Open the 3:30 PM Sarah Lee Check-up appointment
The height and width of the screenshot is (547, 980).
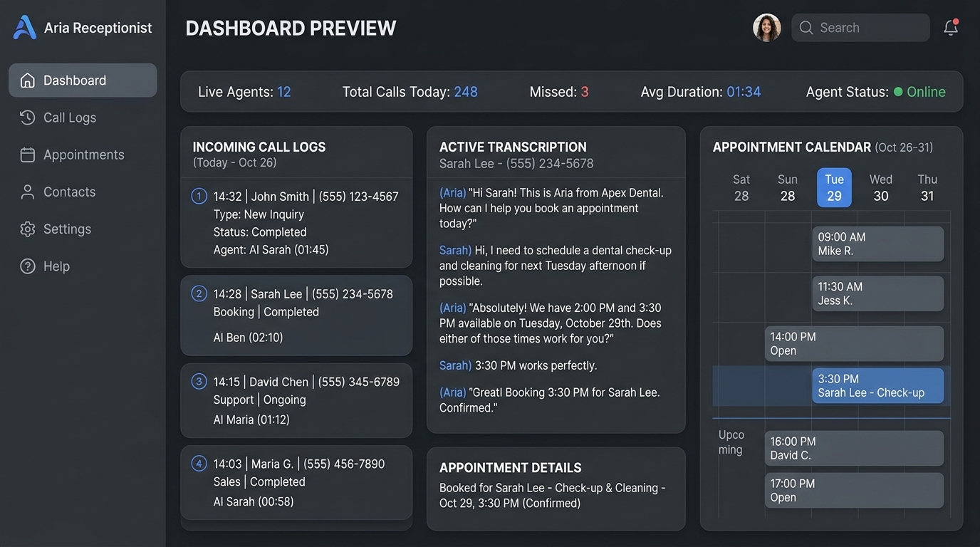click(x=878, y=385)
